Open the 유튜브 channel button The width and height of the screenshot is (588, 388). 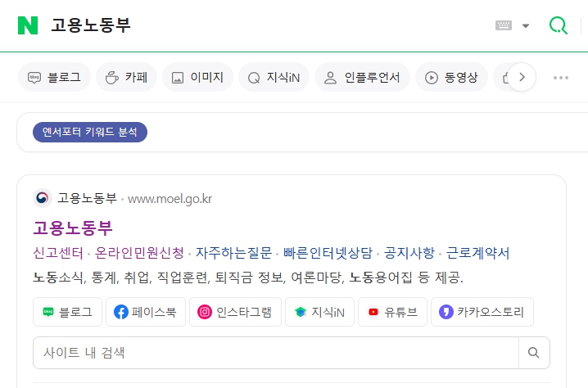tap(392, 312)
